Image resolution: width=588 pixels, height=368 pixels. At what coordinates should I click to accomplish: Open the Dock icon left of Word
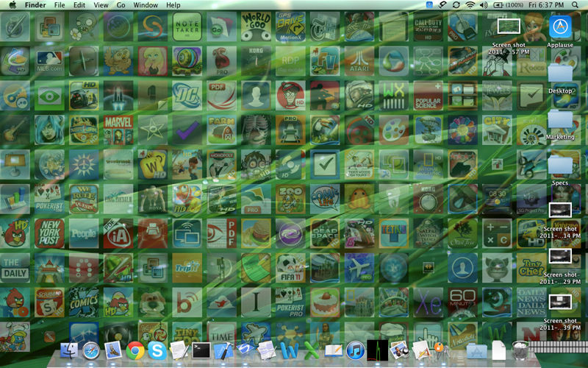click(267, 351)
